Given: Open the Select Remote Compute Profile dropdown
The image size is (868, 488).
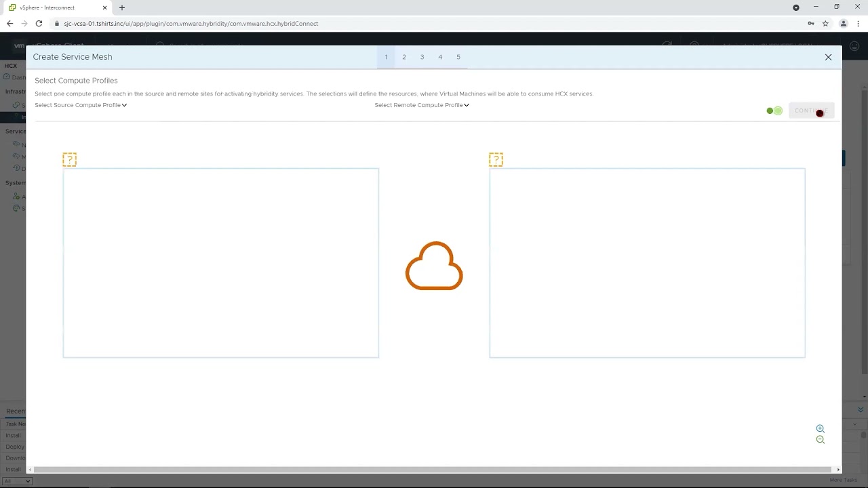Looking at the screenshot, I should coord(421,105).
